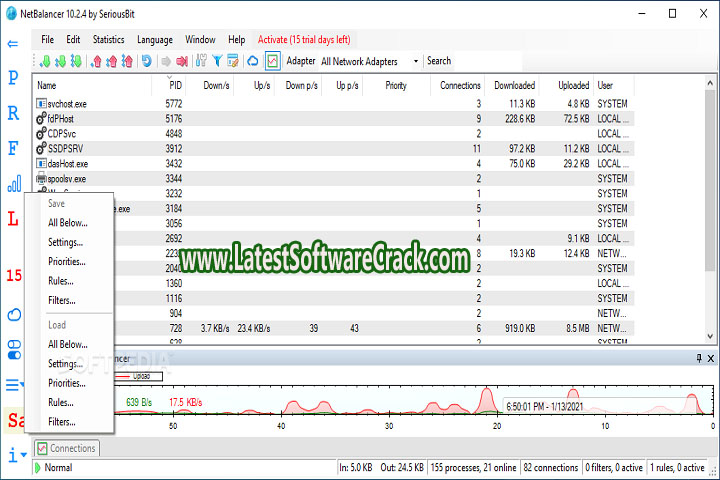This screenshot has width=720, height=480.
Task: Pin the traffic chart panel
Action: (699, 358)
